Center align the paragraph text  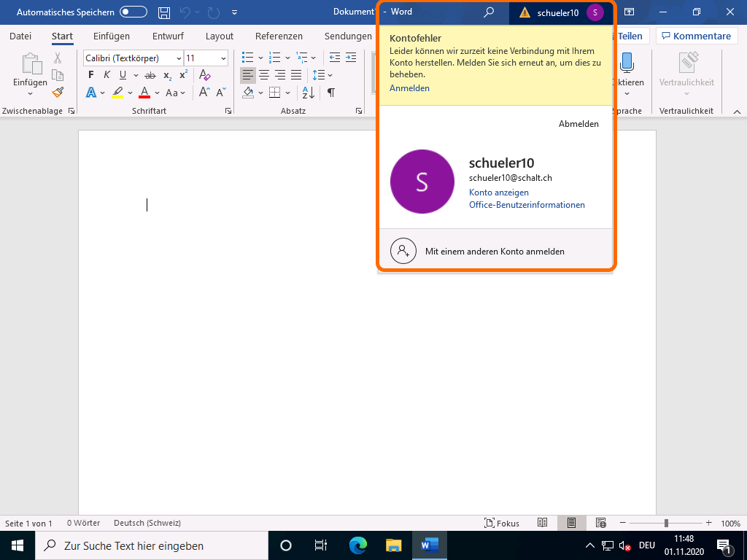264,75
